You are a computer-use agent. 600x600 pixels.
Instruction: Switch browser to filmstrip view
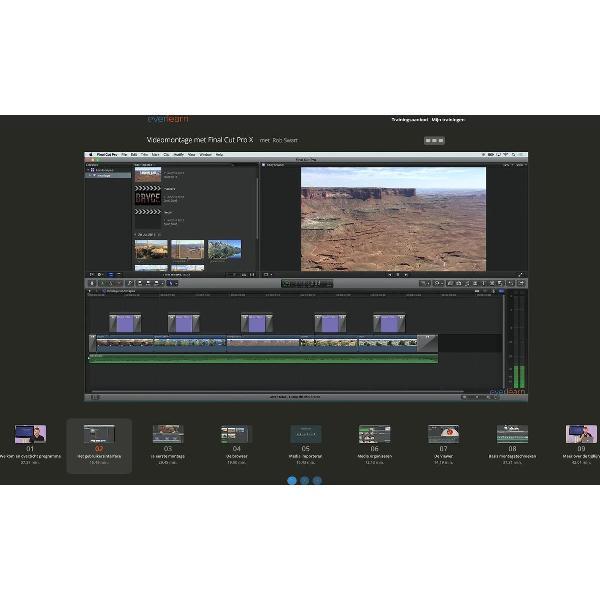coord(110,274)
